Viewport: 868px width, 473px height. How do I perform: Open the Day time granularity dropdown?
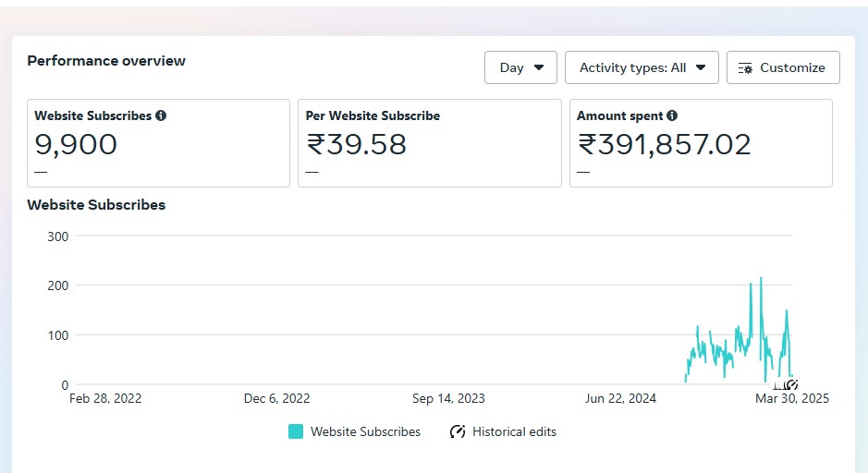(520, 67)
